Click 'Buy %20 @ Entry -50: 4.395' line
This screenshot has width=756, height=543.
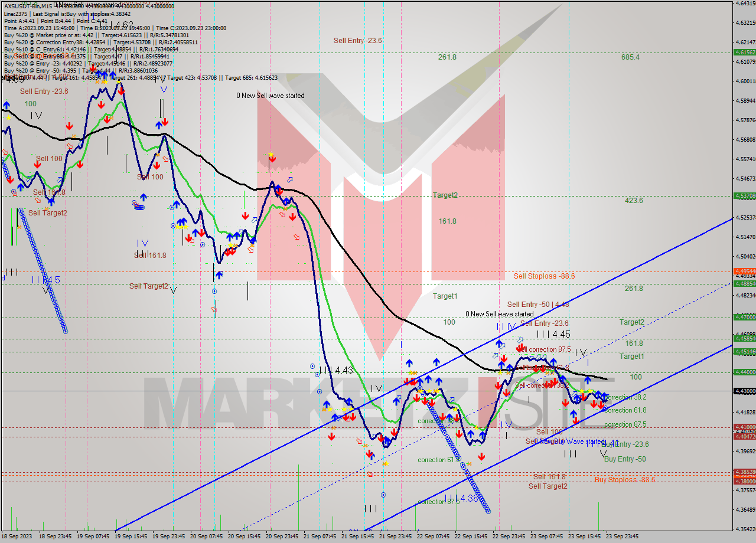[42, 70]
